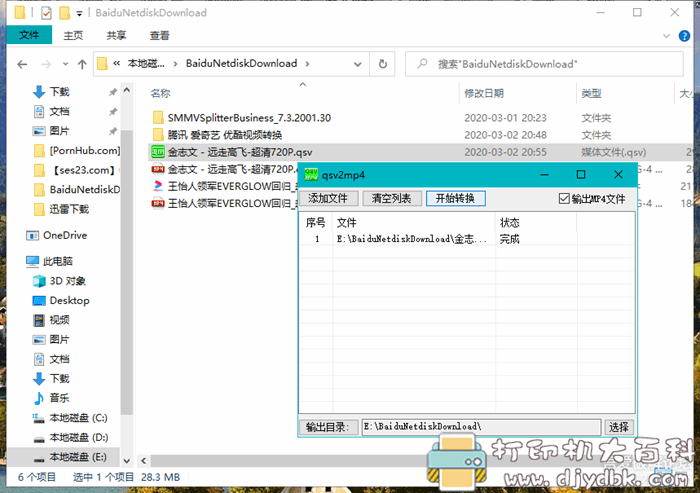Expand breadcrumb chevron after BaiduNetdiskDownload
Image resolution: width=700 pixels, height=493 pixels.
click(307, 64)
